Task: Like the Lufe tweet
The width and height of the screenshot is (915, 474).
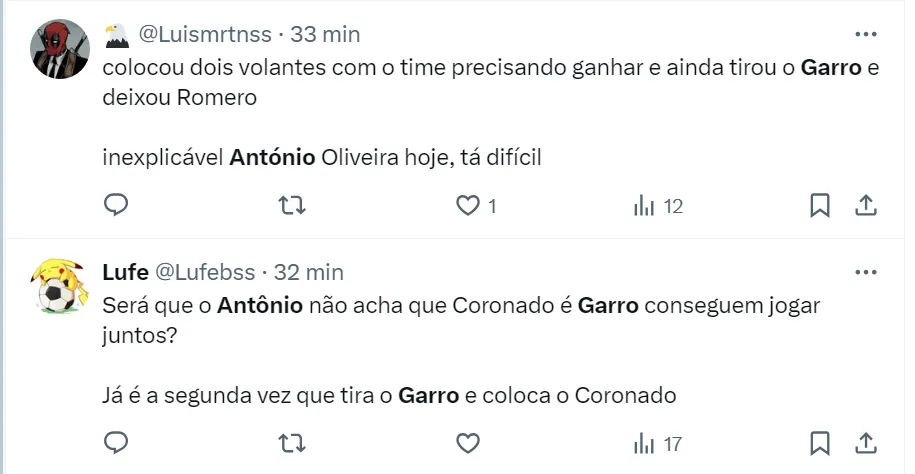Action: pos(467,443)
